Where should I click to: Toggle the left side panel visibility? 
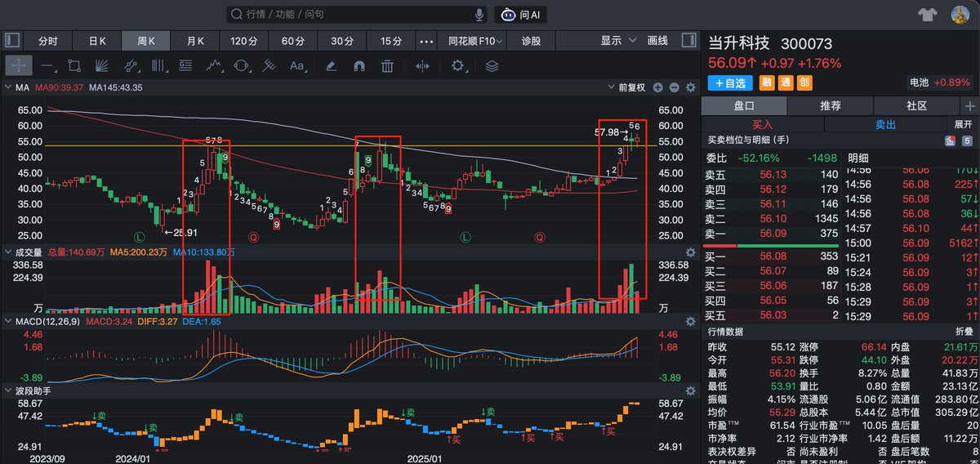[x=12, y=40]
